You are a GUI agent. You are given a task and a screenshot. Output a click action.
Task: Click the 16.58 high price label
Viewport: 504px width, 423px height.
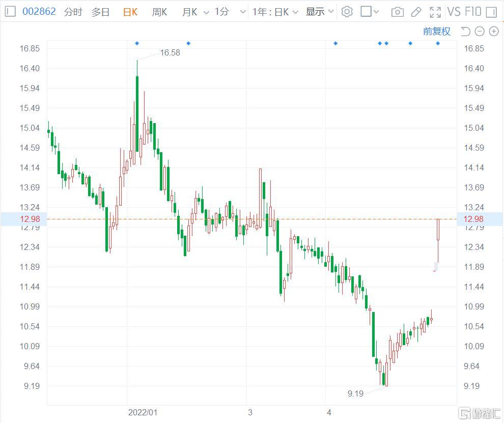(170, 53)
